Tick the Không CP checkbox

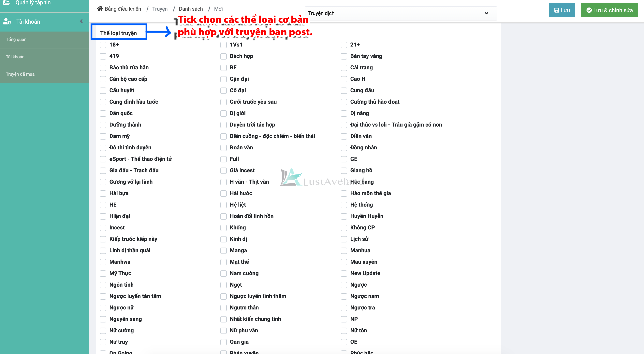coord(344,228)
